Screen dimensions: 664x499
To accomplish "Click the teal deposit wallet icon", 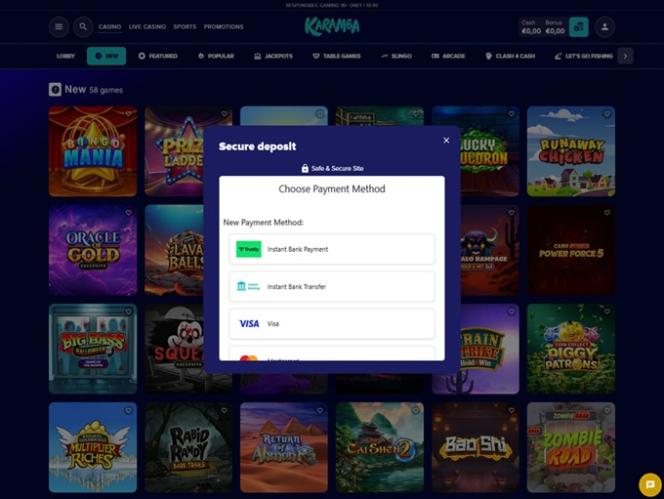I will click(x=578, y=27).
